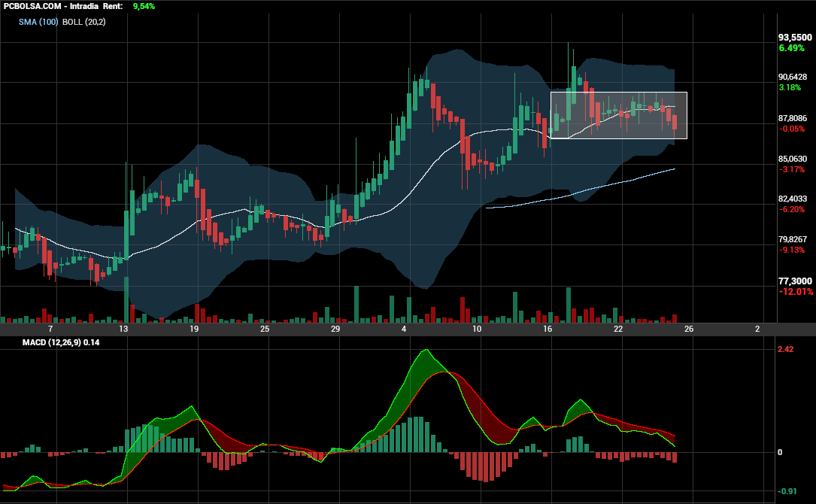816x504 pixels.
Task: Click the SMA (100) indicator label
Action: 38,22
